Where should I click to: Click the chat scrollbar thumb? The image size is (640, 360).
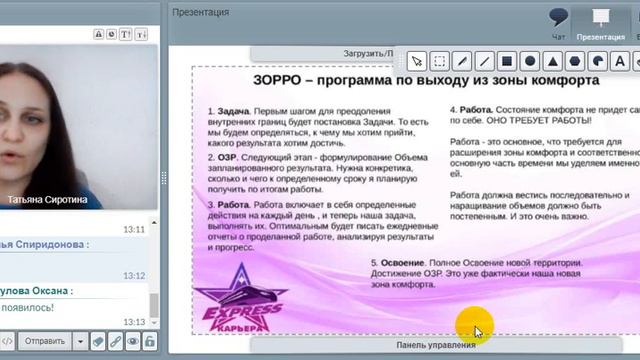coord(154,305)
